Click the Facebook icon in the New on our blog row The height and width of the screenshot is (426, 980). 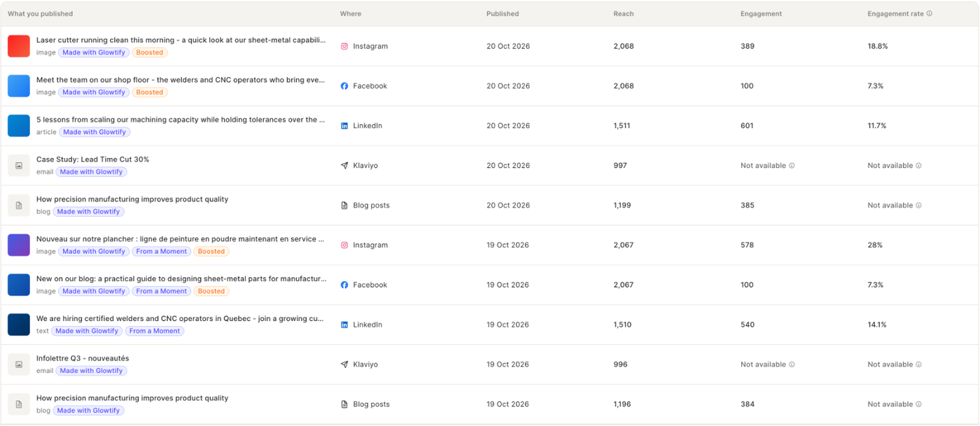[344, 285]
